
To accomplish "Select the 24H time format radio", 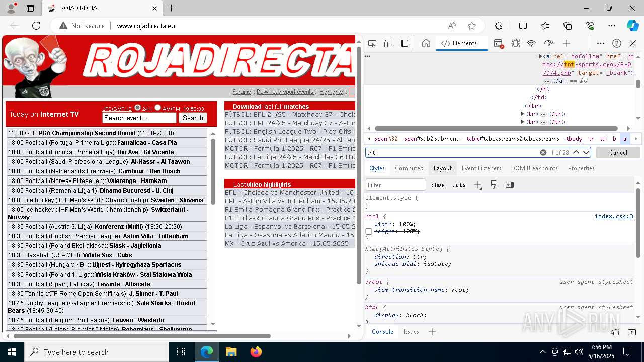I will click(x=137, y=108).
